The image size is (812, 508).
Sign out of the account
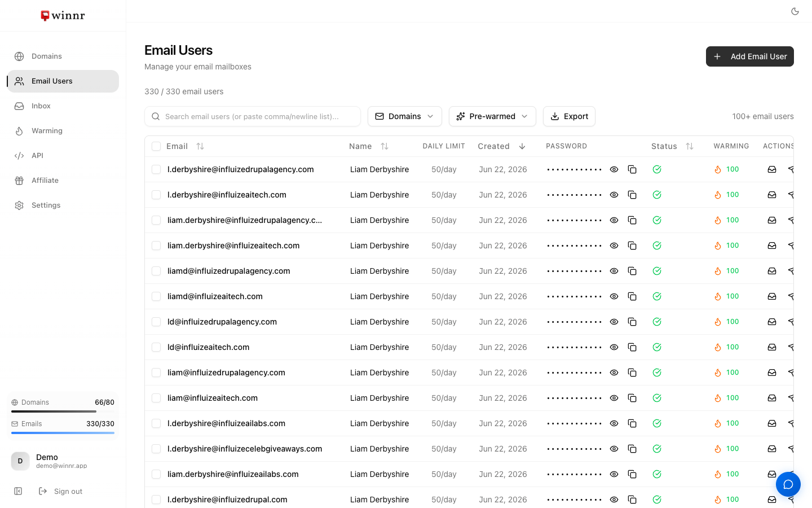[60, 491]
